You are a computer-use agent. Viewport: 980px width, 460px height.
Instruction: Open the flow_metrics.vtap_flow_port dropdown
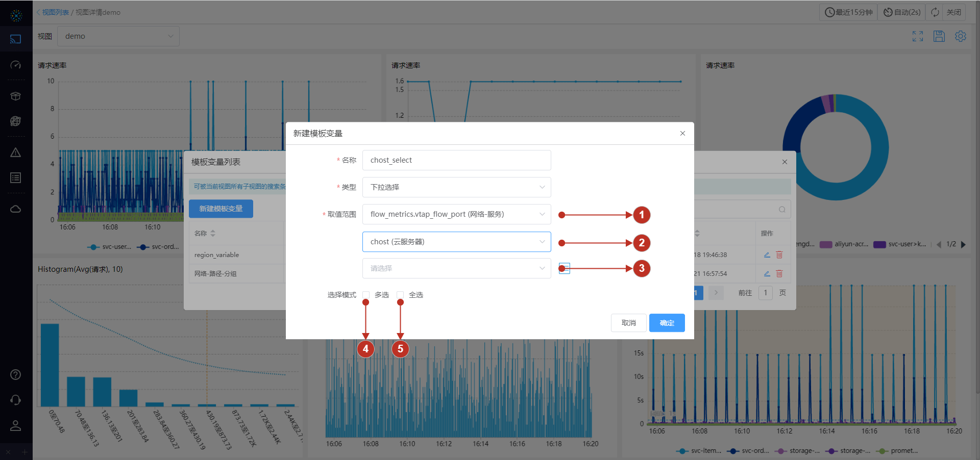[456, 214]
